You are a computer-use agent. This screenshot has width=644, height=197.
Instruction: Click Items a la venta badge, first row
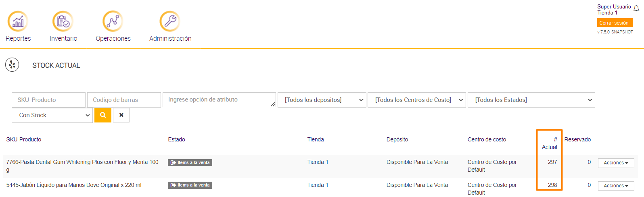[x=190, y=162]
